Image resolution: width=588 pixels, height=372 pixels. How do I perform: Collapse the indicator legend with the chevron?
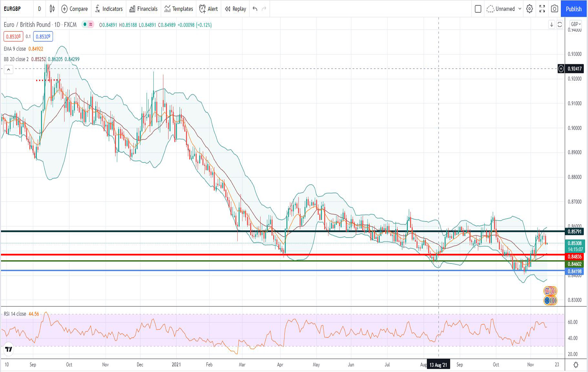[8, 70]
